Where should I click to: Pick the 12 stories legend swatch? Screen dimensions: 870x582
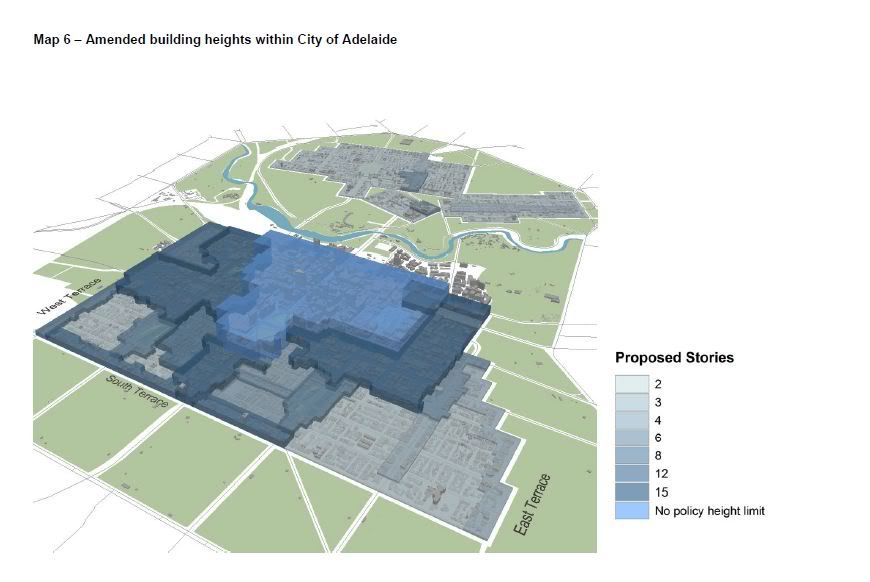pos(631,474)
